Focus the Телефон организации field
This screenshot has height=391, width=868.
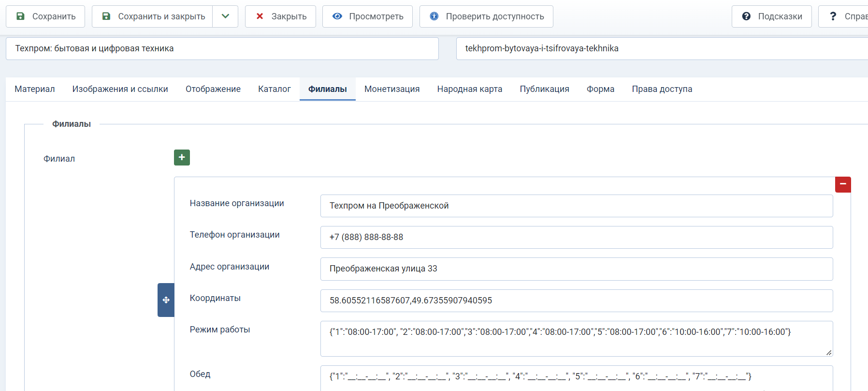pyautogui.click(x=576, y=237)
